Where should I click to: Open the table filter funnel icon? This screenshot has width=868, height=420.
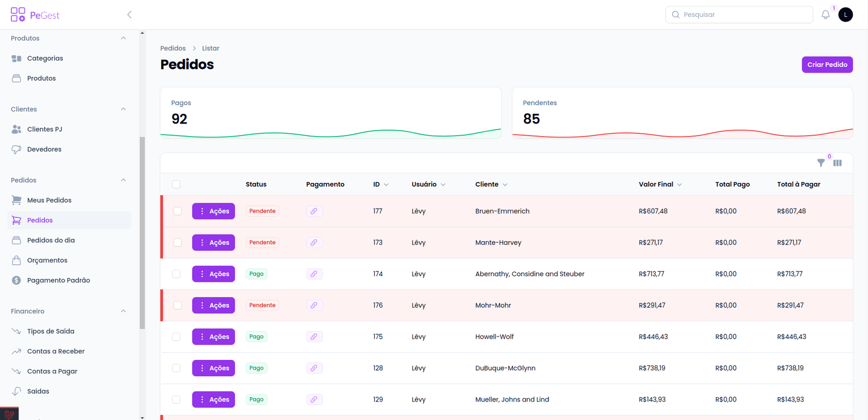coord(821,163)
